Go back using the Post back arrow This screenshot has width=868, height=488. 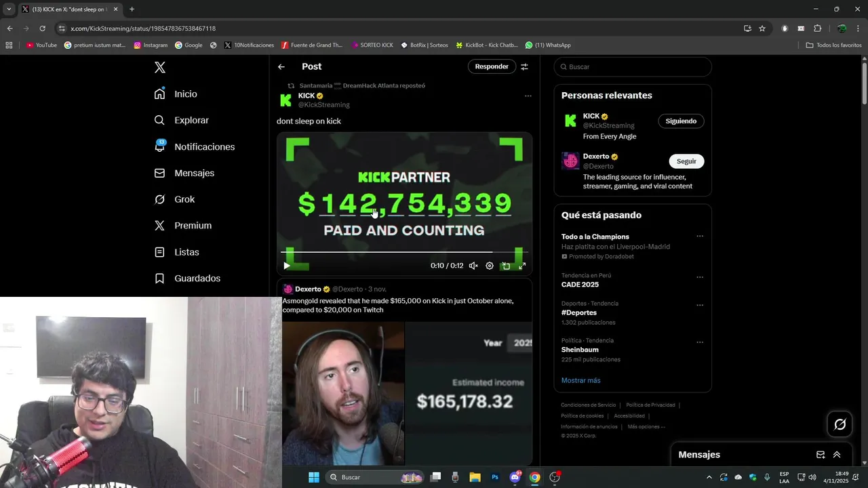click(x=281, y=66)
